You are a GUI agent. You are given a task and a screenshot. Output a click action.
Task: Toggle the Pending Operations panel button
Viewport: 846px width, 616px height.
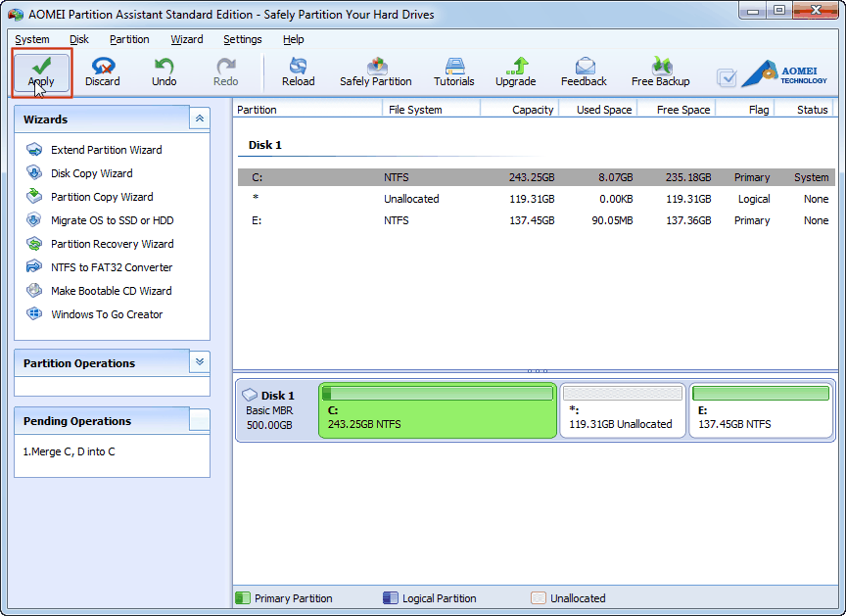tap(200, 420)
